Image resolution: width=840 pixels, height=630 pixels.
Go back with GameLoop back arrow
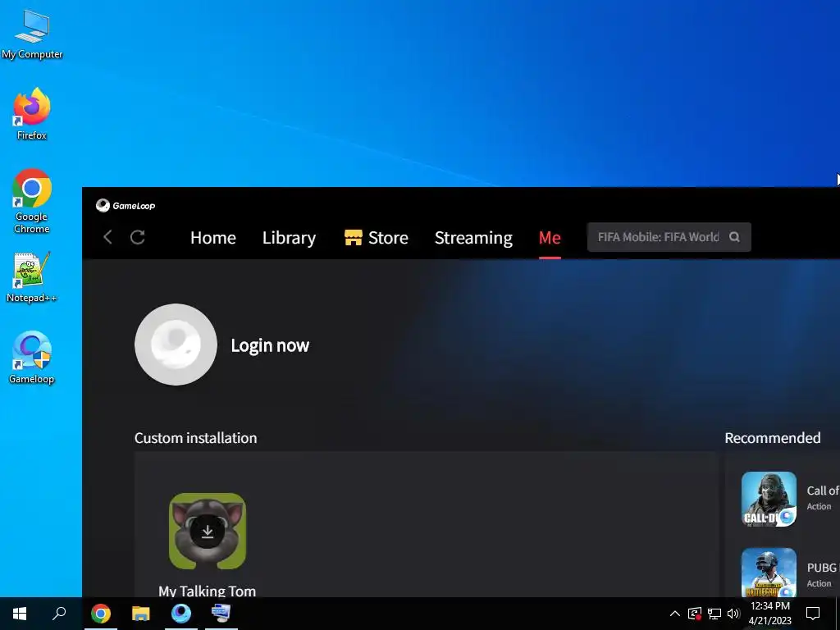(107, 237)
